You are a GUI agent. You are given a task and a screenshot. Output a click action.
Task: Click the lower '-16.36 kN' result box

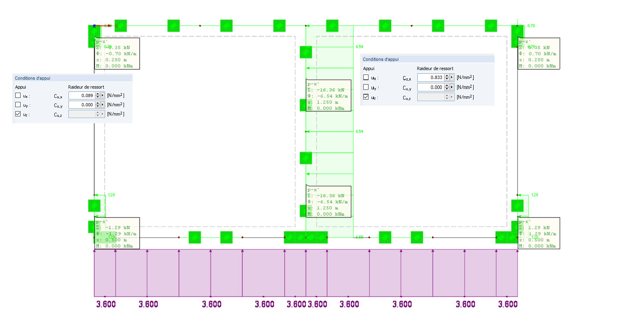[x=329, y=201]
